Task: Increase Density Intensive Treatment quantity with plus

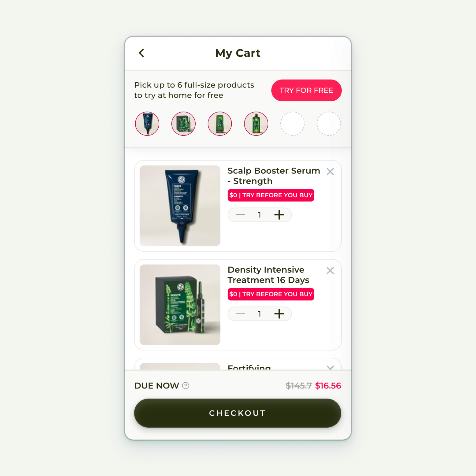Action: coord(279,314)
